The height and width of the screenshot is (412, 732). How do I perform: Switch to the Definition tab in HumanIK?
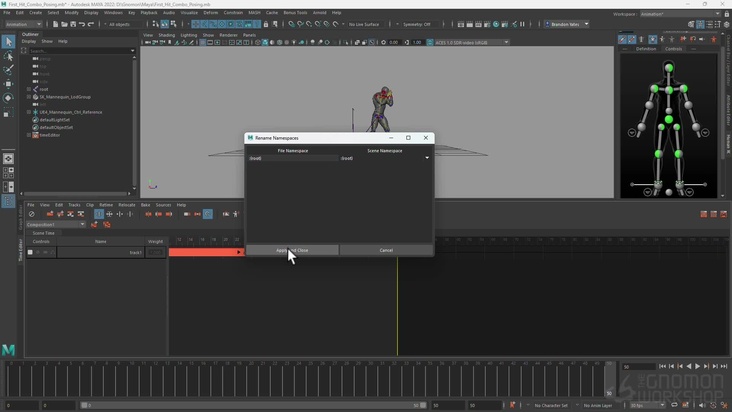pyautogui.click(x=646, y=49)
